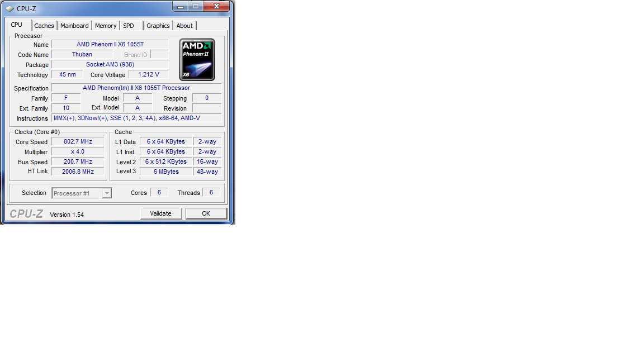Click the empty Revision field
The image size is (644, 362).
[x=207, y=108]
